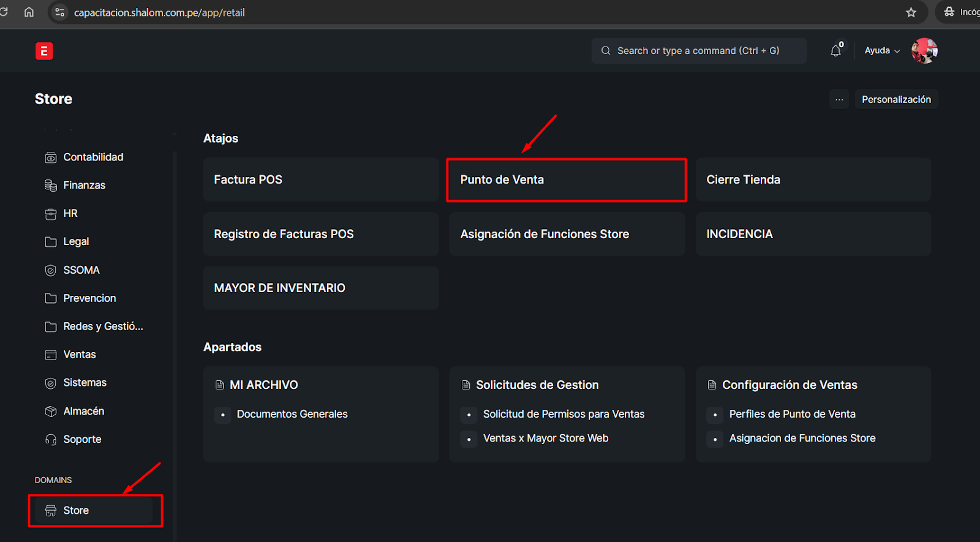The height and width of the screenshot is (542, 980).
Task: Click the user avatar picture
Action: coord(924,51)
